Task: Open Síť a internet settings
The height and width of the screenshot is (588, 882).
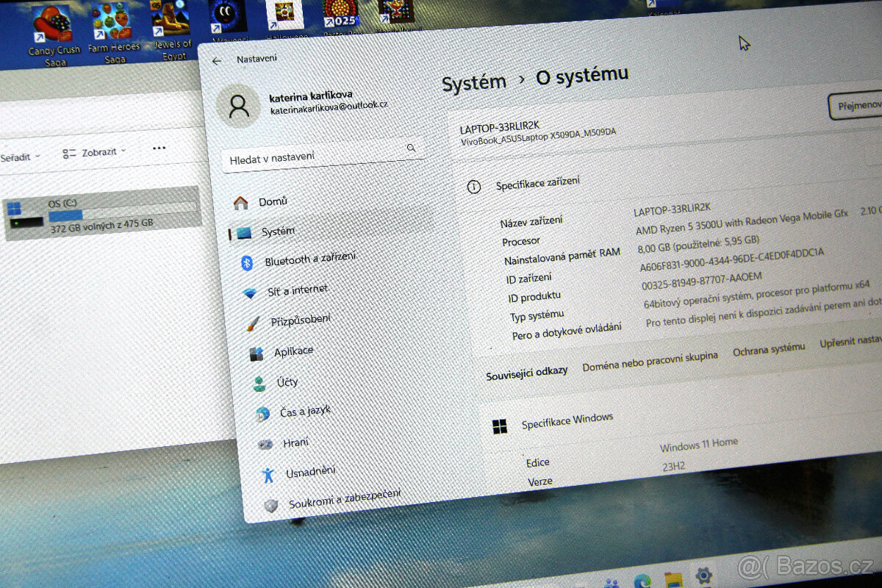Action: pyautogui.click(x=297, y=290)
